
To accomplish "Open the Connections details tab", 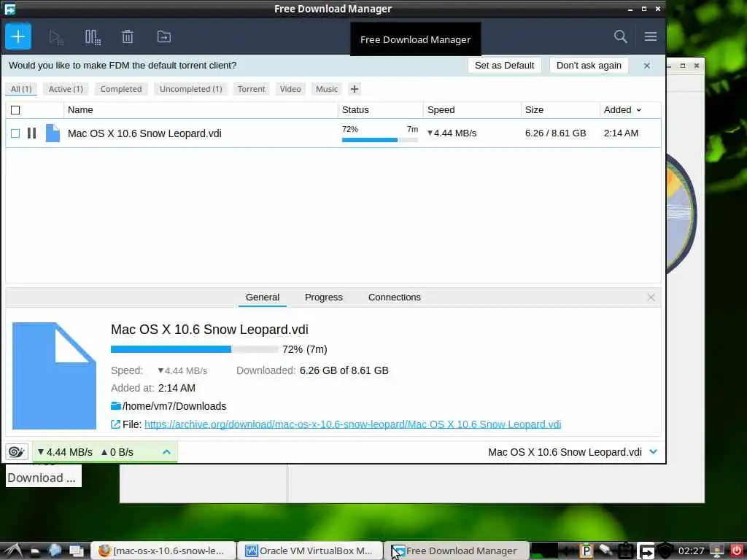I will tap(395, 297).
